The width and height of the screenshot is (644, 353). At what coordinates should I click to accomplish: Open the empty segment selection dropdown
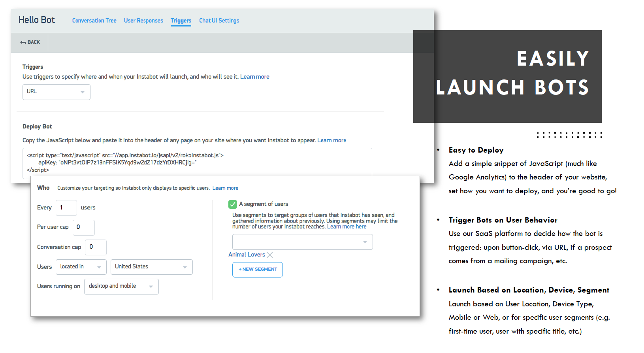303,242
